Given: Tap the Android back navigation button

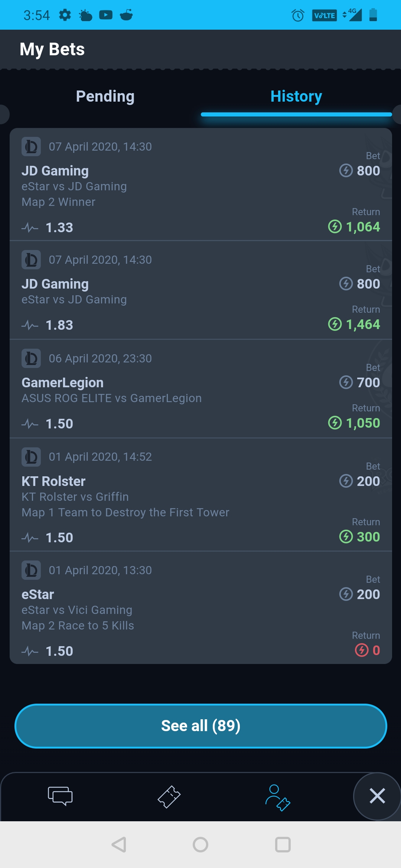Looking at the screenshot, I should [119, 845].
